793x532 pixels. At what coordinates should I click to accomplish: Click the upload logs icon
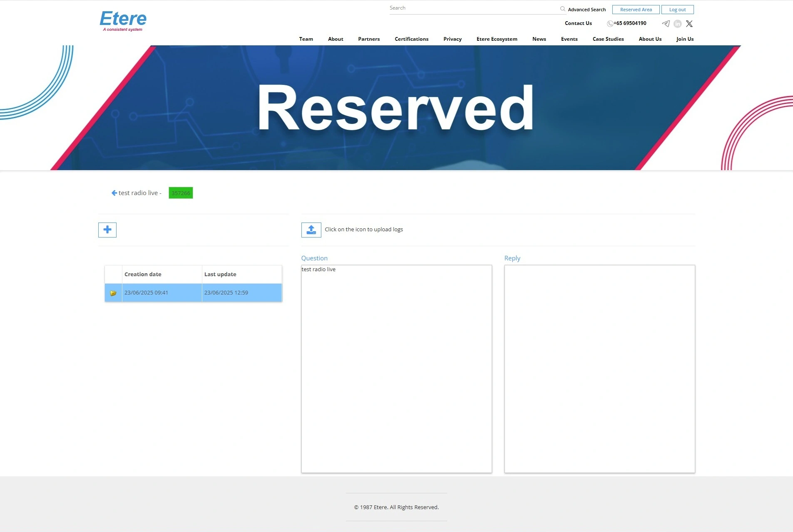click(x=311, y=230)
